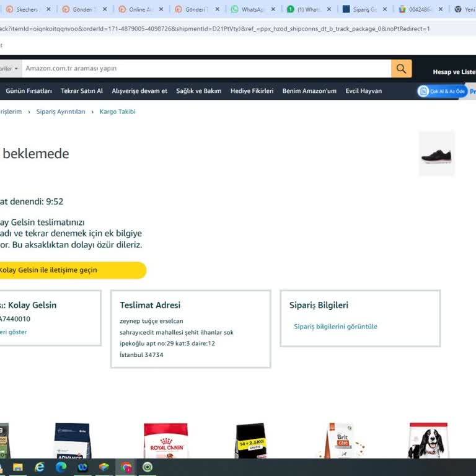Screen dimensions: 476x476
Task: Click the Skechers tab favicon
Action: (10, 9)
